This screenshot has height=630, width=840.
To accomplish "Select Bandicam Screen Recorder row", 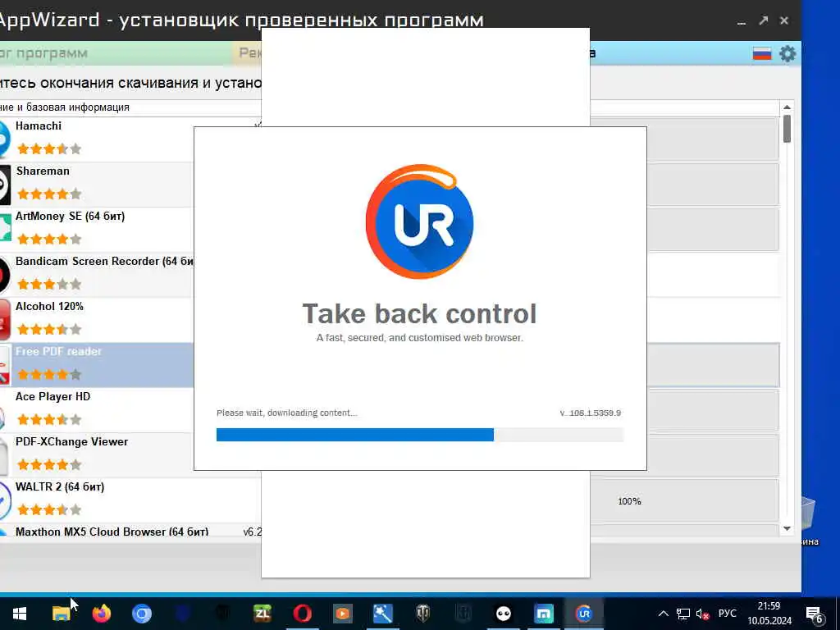I will pyautogui.click(x=97, y=274).
